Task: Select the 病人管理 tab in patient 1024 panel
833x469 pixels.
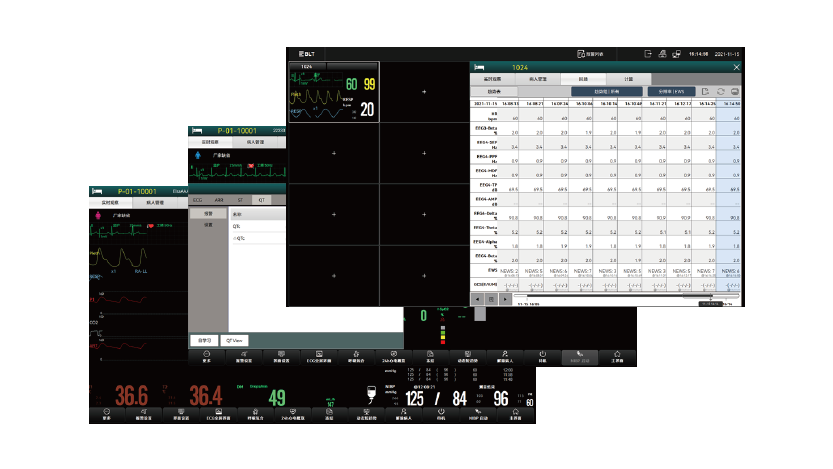Action: [537, 77]
